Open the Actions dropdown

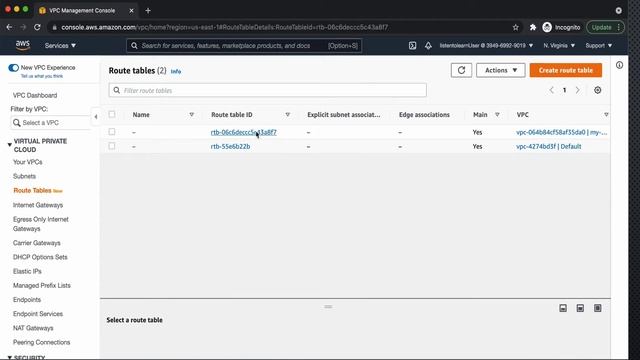[x=501, y=70]
